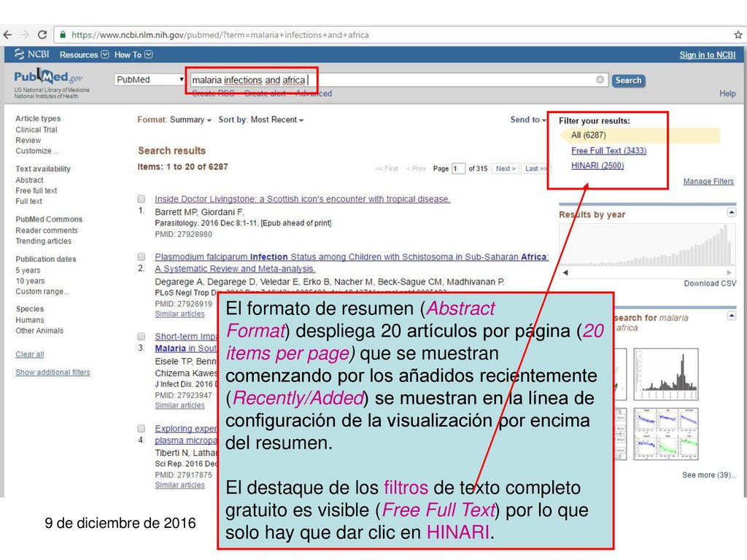This screenshot has height=560, width=747.
Task: Go to the Next results page
Action: pos(505,168)
